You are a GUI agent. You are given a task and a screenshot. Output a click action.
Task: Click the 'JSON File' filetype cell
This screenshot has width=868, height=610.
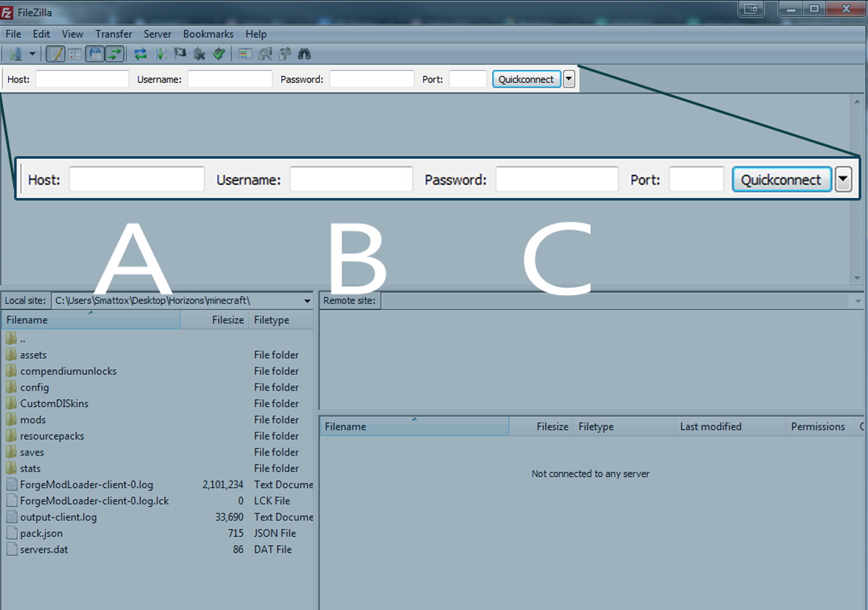275,533
